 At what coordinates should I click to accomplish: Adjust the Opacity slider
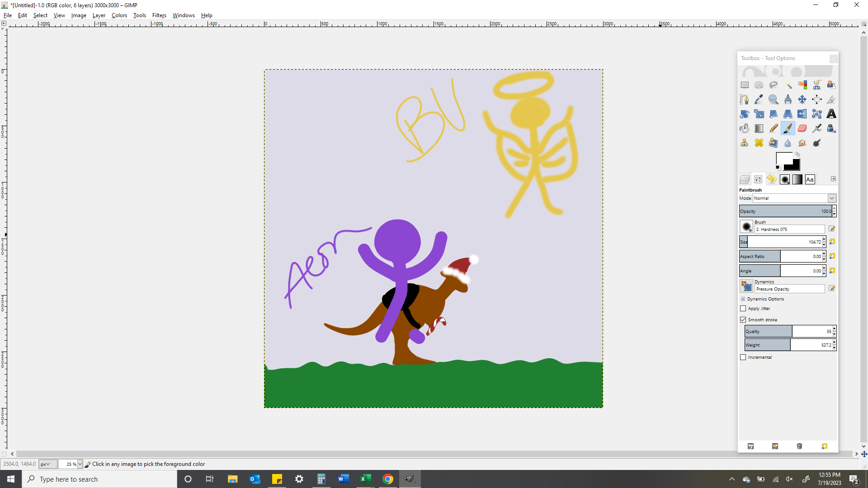coord(786,211)
